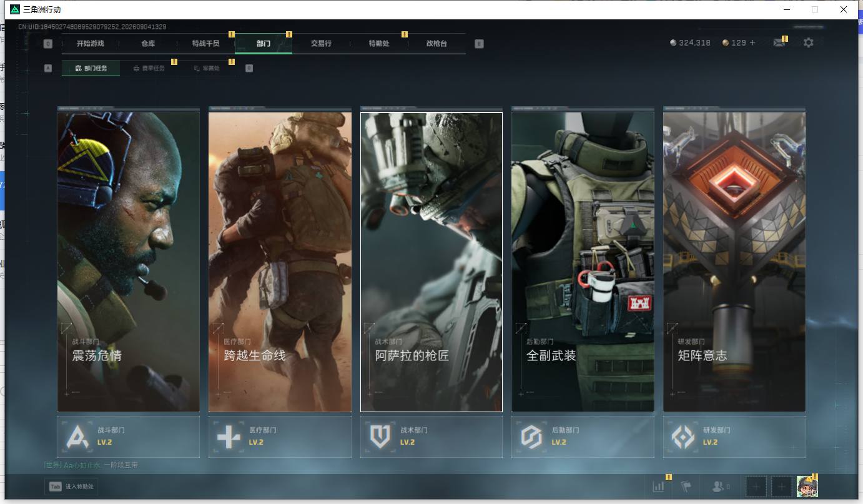Image resolution: width=863 pixels, height=504 pixels.
Task: Open the 跨越生命线 medical mission card
Action: (x=280, y=262)
